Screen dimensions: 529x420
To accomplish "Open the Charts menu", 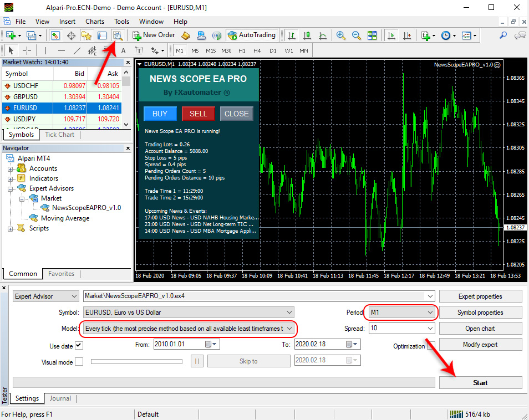I will point(95,22).
